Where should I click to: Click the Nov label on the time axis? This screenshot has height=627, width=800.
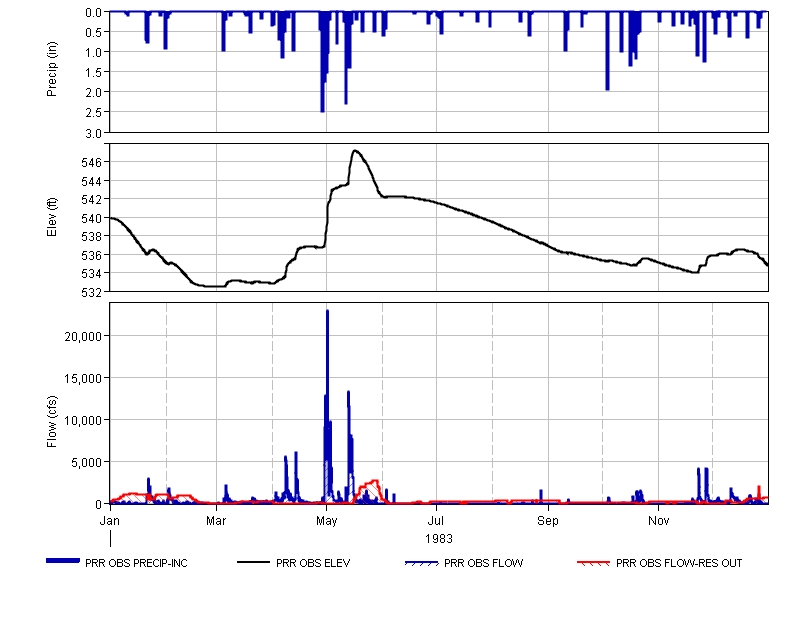pos(658,521)
